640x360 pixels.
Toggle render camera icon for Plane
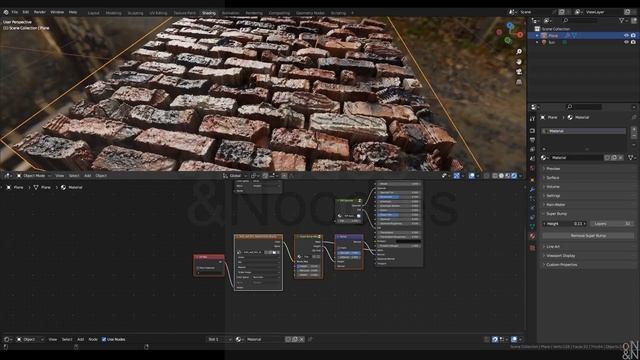(x=633, y=36)
